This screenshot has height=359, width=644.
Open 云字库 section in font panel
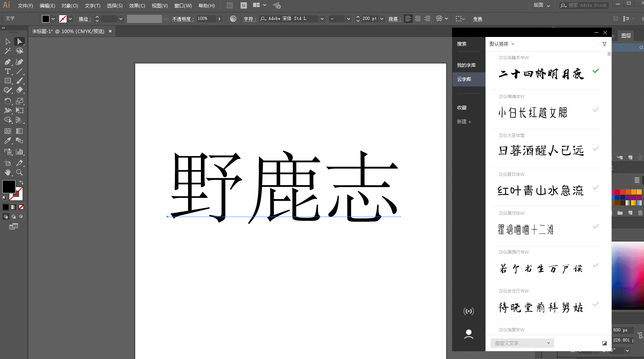[469, 79]
